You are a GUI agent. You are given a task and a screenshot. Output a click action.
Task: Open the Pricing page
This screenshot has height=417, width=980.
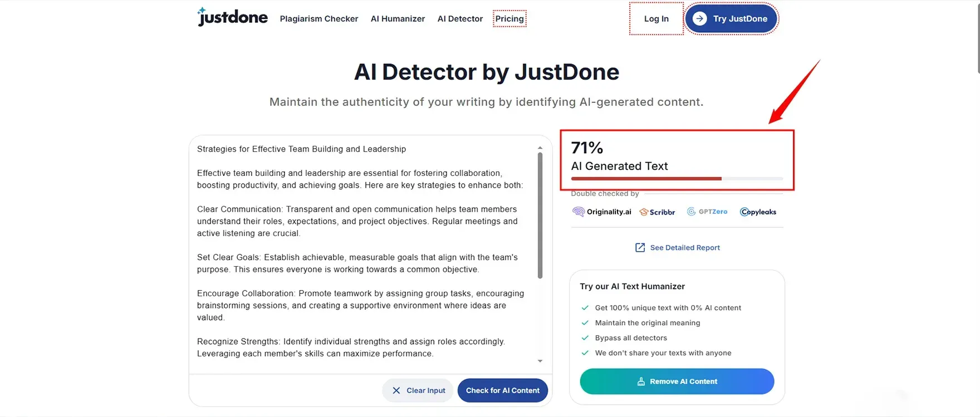(509, 19)
